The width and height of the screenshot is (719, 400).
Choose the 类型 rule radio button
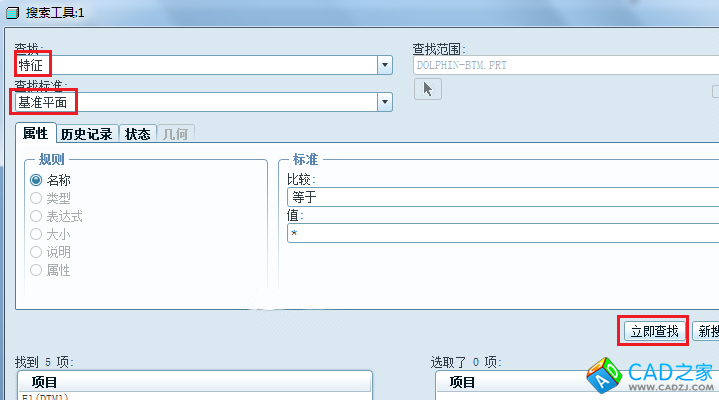click(36, 198)
